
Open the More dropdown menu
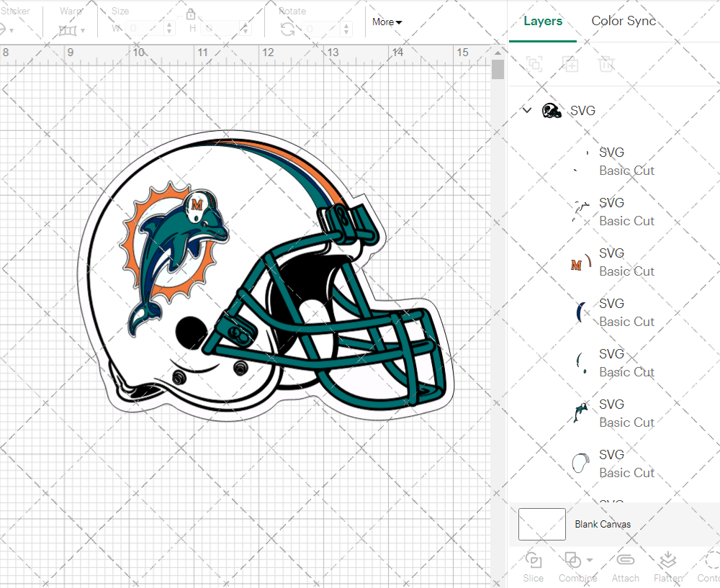point(387,22)
